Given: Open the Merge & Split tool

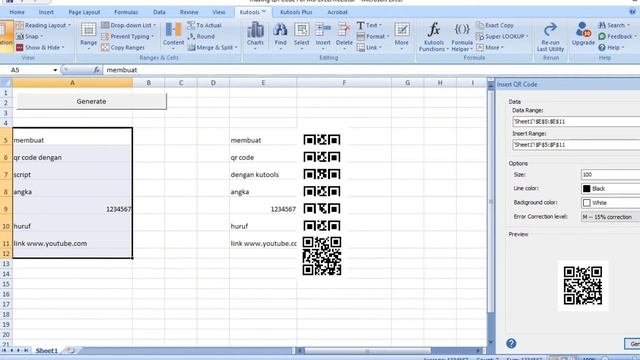Looking at the screenshot, I should pyautogui.click(x=213, y=47).
